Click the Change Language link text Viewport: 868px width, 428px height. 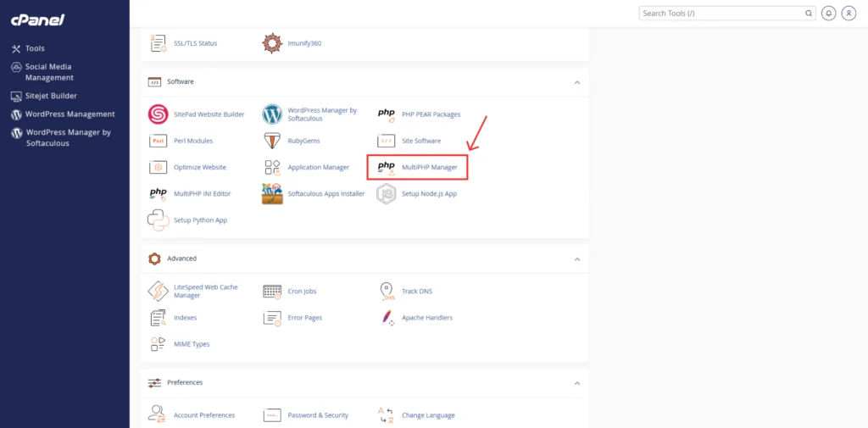coord(428,415)
